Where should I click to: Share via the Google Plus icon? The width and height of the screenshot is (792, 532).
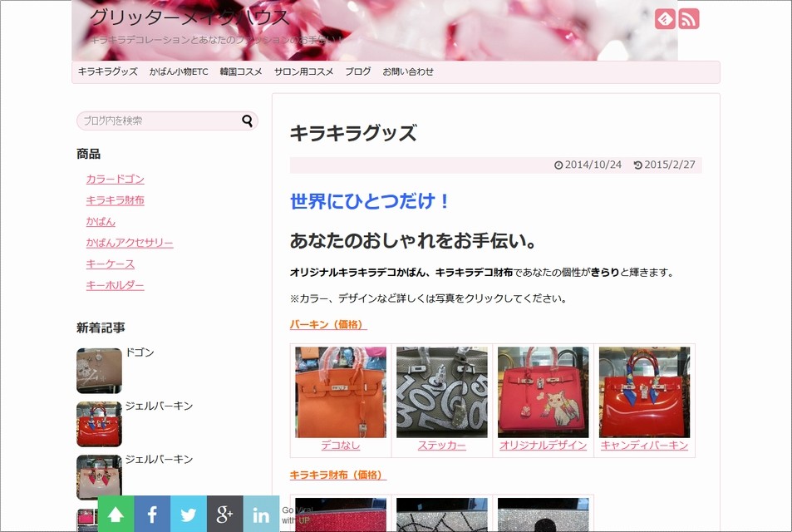click(224, 514)
